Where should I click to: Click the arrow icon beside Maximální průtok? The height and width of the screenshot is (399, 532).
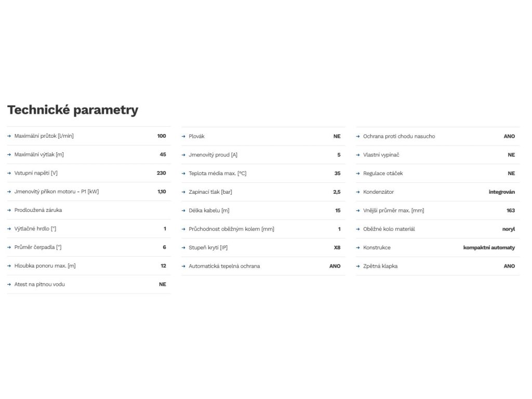pyautogui.click(x=9, y=136)
